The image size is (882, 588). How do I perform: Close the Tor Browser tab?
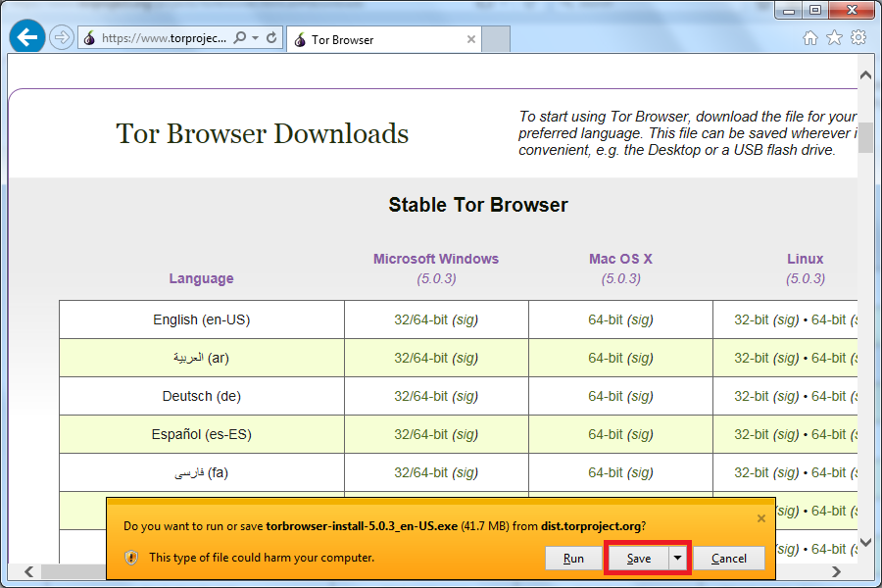point(471,39)
